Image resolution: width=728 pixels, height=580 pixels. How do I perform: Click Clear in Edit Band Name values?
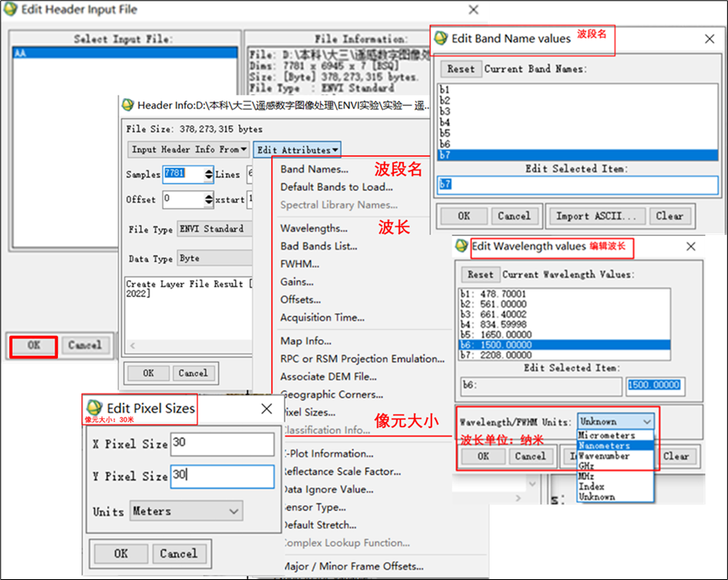tap(669, 216)
